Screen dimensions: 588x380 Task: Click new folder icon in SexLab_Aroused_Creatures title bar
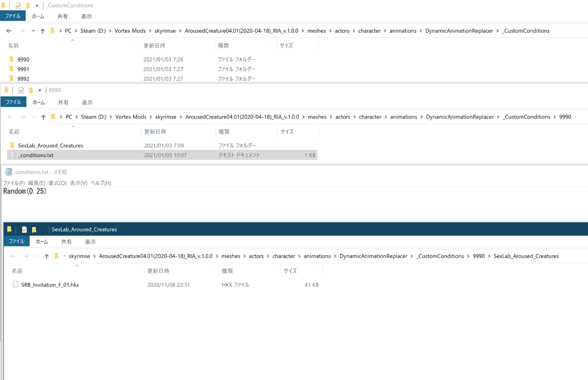[x=34, y=229]
